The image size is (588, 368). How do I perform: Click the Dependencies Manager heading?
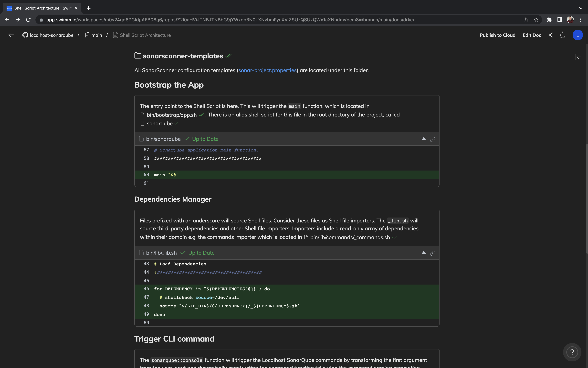tap(173, 199)
